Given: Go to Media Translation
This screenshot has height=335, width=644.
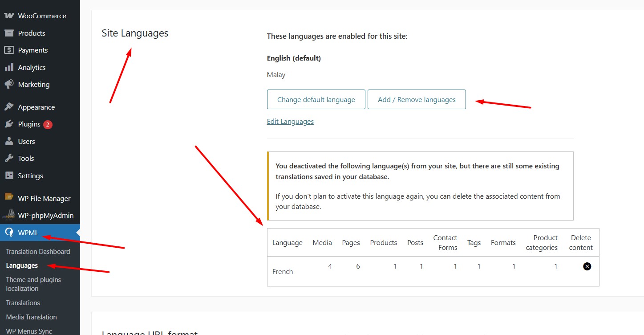Looking at the screenshot, I should 31,317.
